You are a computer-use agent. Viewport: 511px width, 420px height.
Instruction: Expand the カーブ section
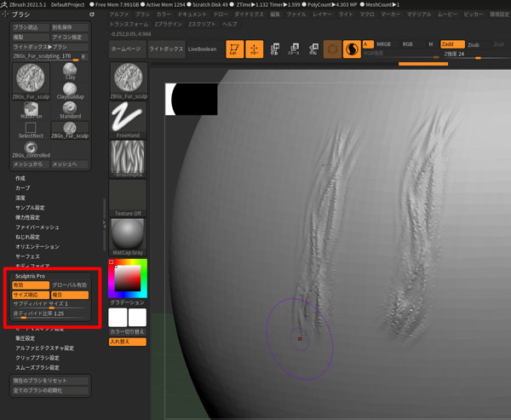(23, 188)
